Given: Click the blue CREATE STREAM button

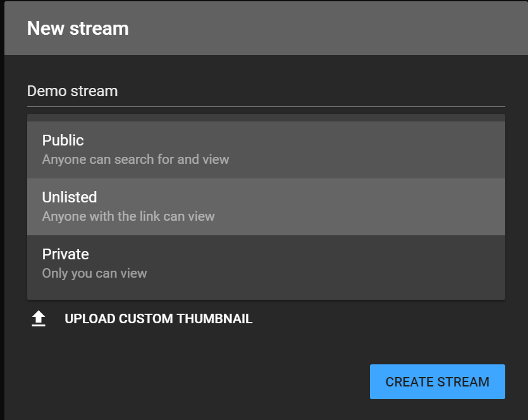Looking at the screenshot, I should (437, 381).
